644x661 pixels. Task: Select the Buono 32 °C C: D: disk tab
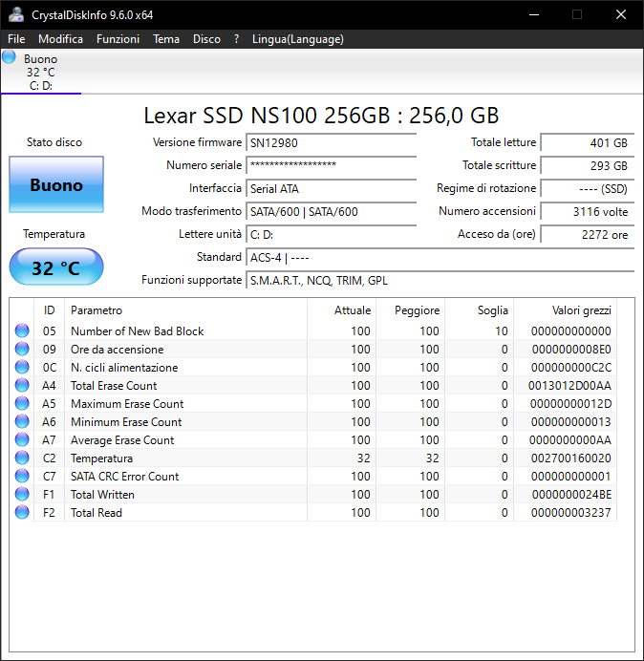(x=41, y=72)
